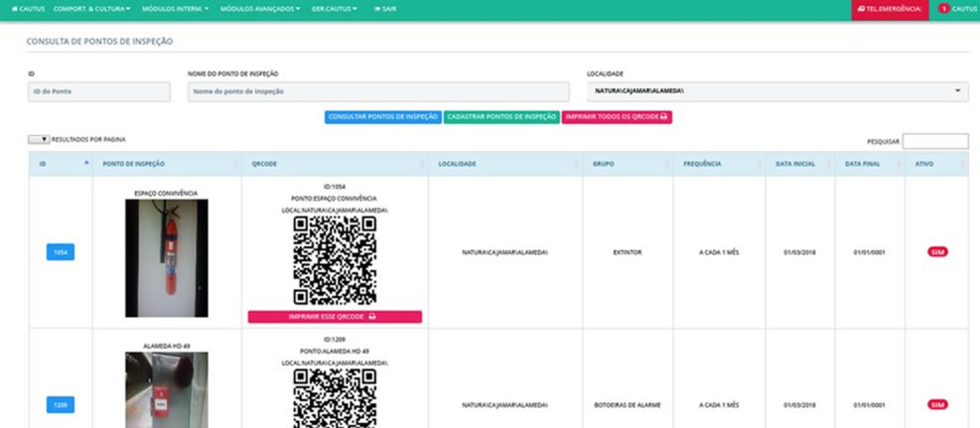Open the Módulos Interm. menu
This screenshot has width=980, height=428.
[x=175, y=9]
